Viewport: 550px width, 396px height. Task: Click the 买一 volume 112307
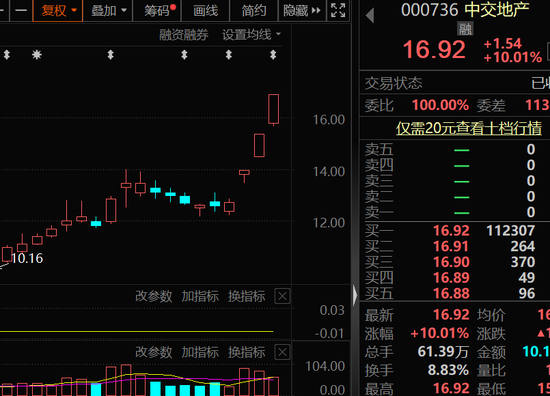(x=511, y=230)
